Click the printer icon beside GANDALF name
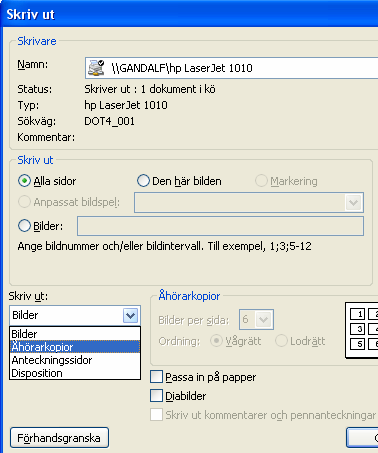The width and height of the screenshot is (378, 453). 96,68
